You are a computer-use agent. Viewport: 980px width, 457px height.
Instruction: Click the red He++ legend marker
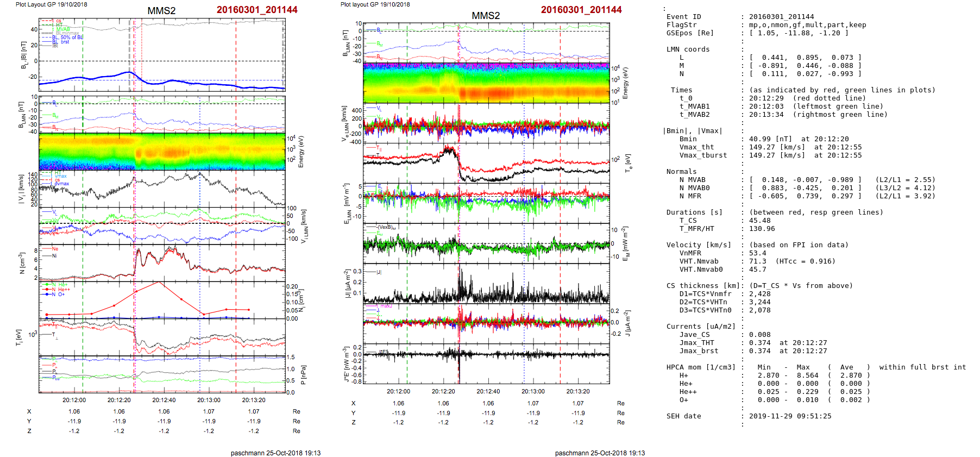click(x=47, y=290)
